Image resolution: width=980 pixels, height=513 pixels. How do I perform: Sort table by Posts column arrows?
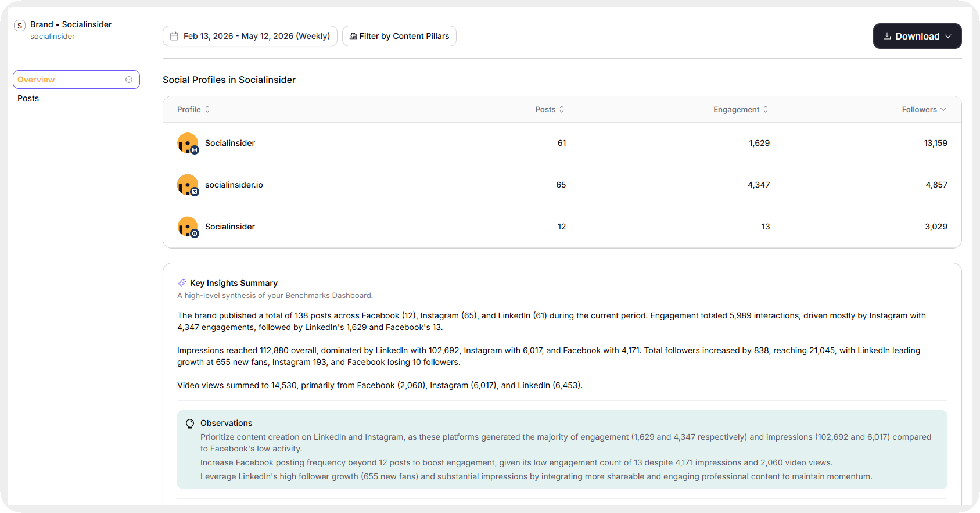click(x=562, y=109)
